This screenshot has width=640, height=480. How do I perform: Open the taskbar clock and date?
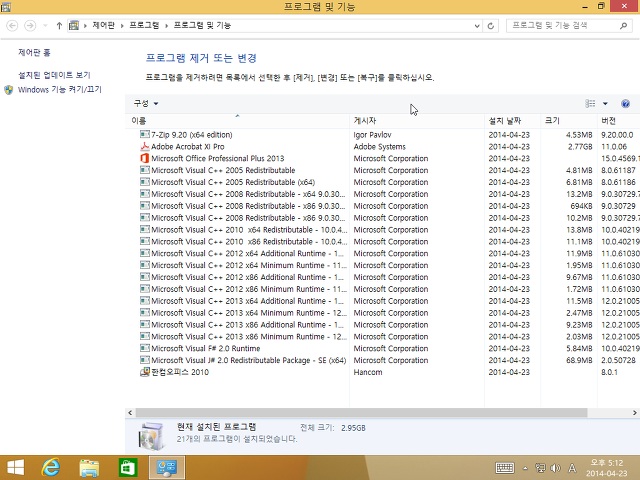607,468
